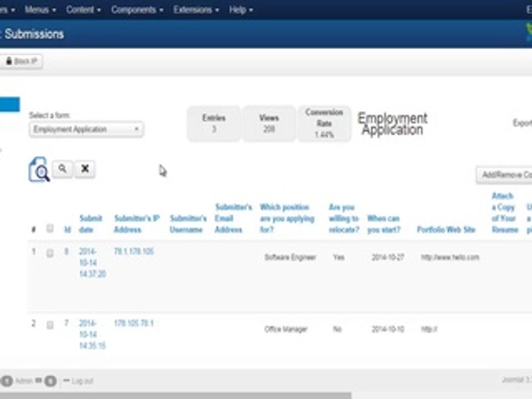Sort by Portfolio Web Site column
The width and height of the screenshot is (532, 399).
click(x=446, y=229)
